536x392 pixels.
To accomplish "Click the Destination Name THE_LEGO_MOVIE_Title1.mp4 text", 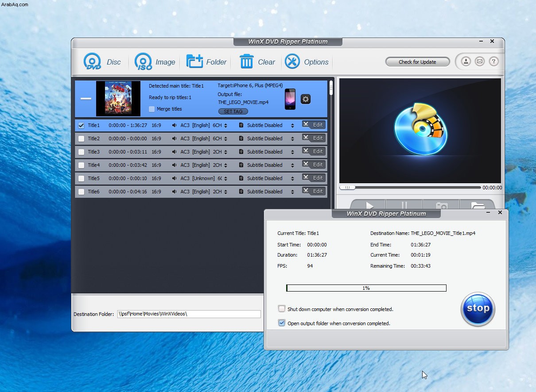I will click(x=443, y=233).
